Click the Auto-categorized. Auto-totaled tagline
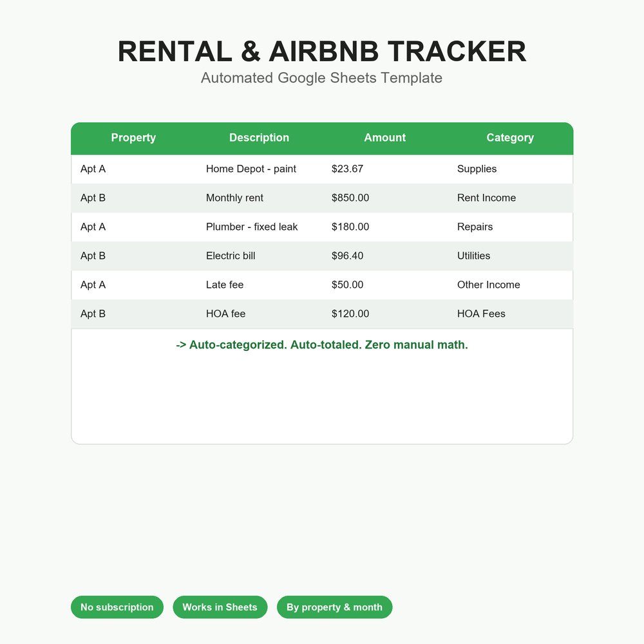The image size is (644, 644). pyautogui.click(x=322, y=345)
